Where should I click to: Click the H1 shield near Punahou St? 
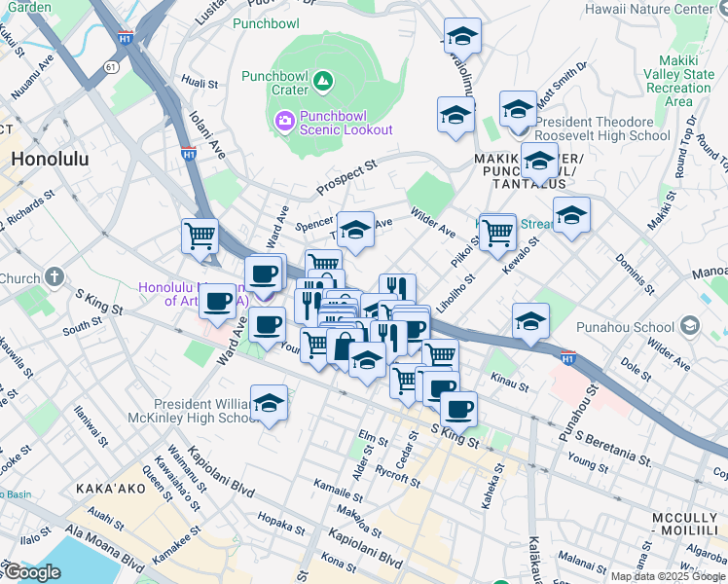coord(567,357)
